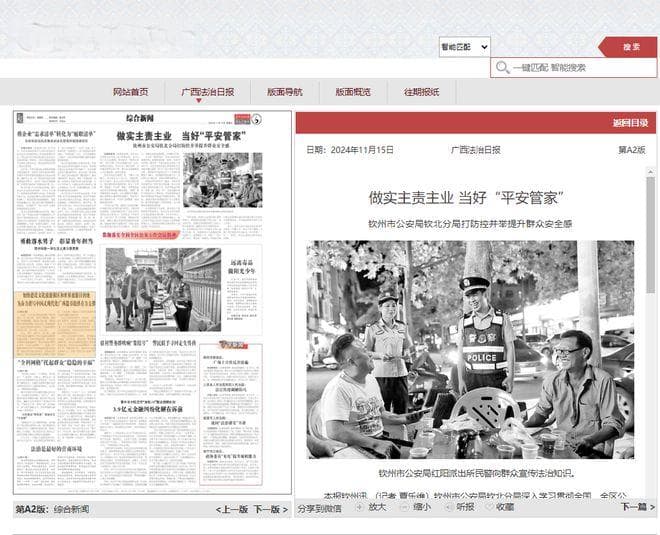Go to next page with 下一版 >
The height and width of the screenshot is (535, 660).
coord(271,509)
